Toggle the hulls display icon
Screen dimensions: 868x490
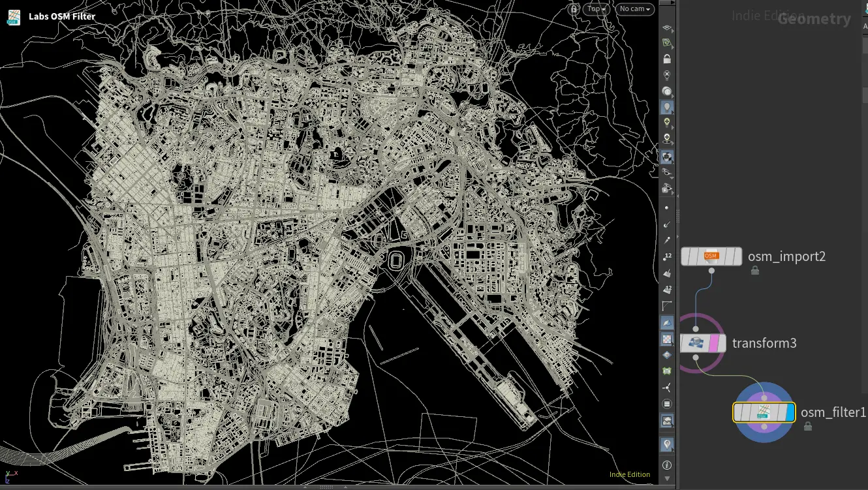pyautogui.click(x=666, y=305)
